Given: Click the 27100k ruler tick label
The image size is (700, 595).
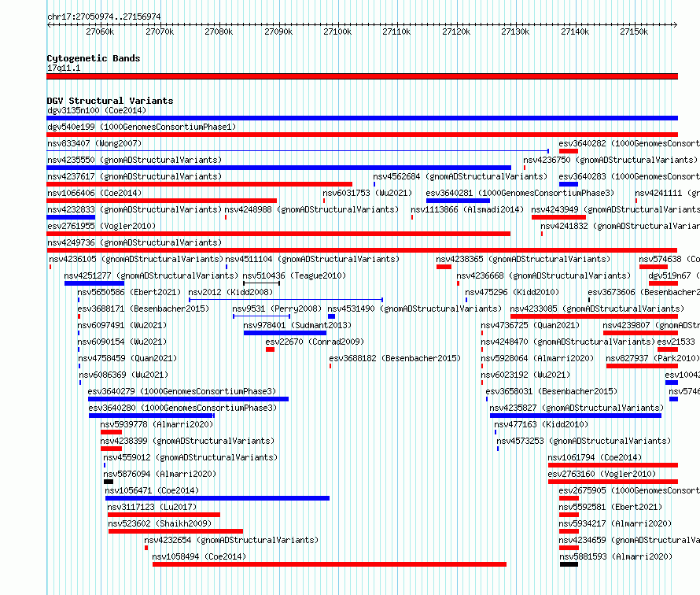Looking at the screenshot, I should pyautogui.click(x=337, y=31).
